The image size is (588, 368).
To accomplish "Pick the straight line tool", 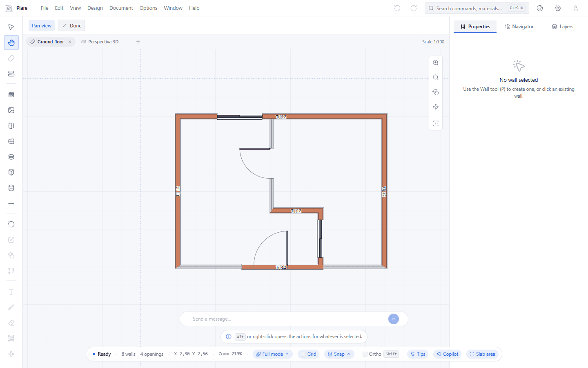I will [11, 203].
